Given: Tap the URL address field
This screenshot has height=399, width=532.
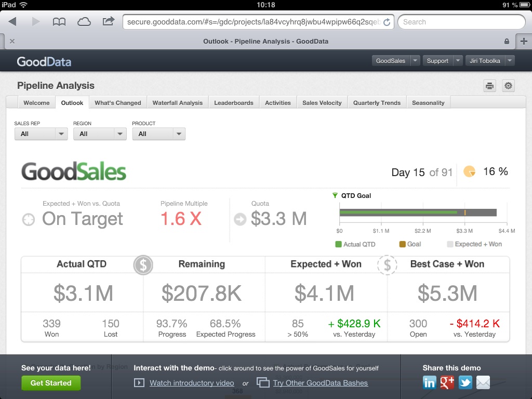Looking at the screenshot, I should coord(258,22).
